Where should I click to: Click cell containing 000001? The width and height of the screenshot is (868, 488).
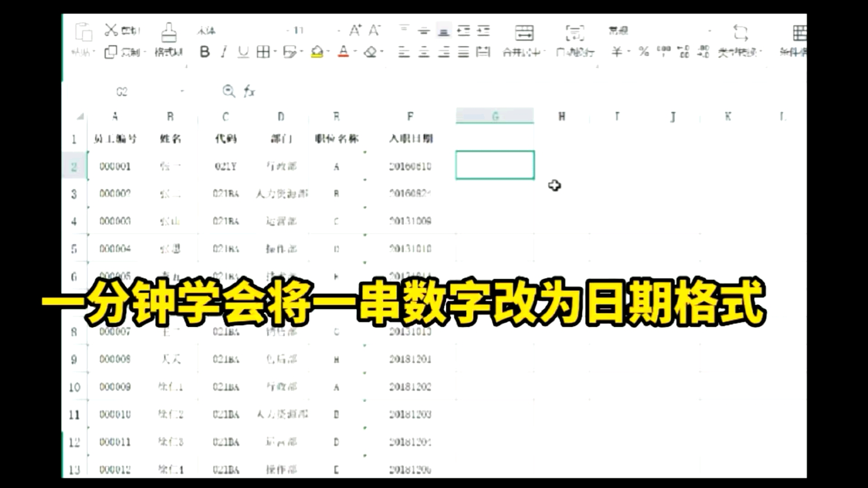[115, 166]
